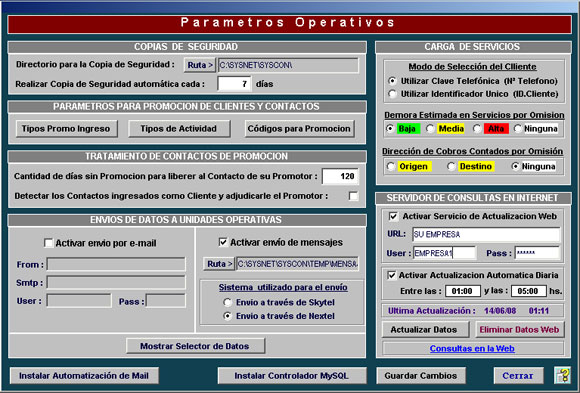580x393 pixels.
Task: Select Envio a través de Skytel
Action: 227,302
